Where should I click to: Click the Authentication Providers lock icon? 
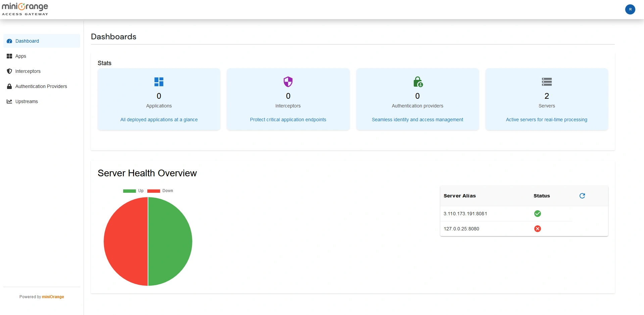(x=9, y=86)
